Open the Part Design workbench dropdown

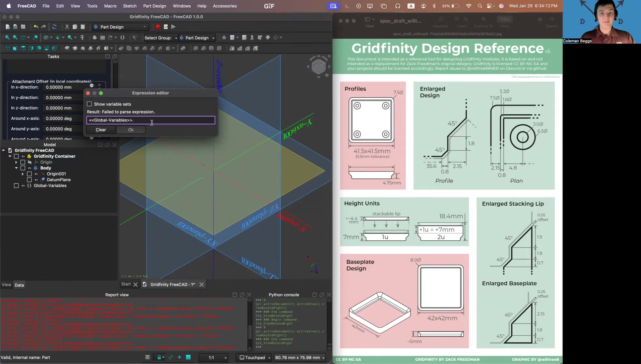pyautogui.click(x=120, y=27)
